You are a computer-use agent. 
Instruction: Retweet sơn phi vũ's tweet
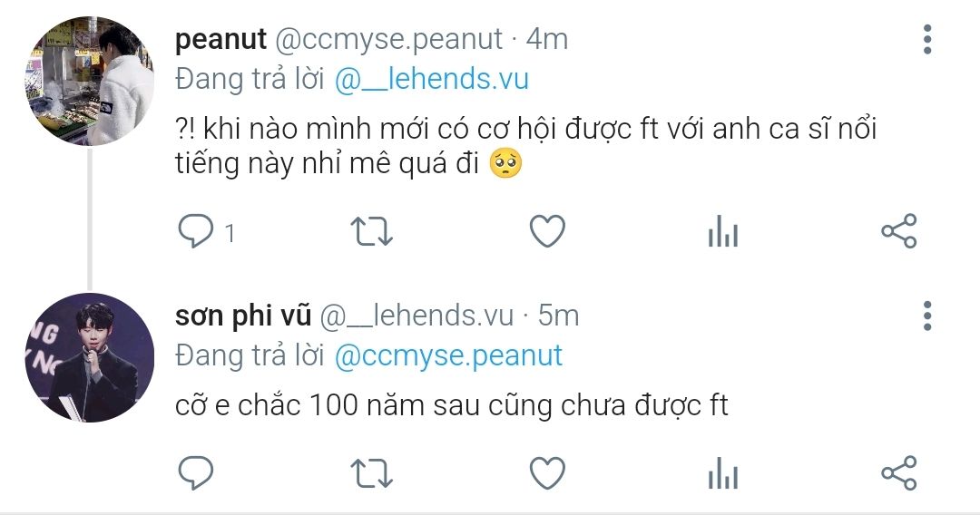371,473
